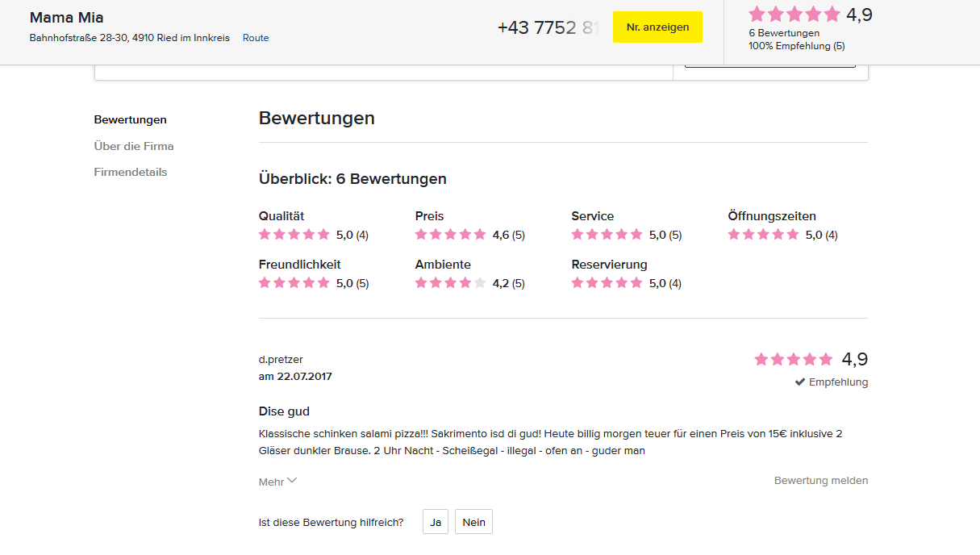Click the Ambiente star rating icons
980x555 pixels.
tap(451, 283)
